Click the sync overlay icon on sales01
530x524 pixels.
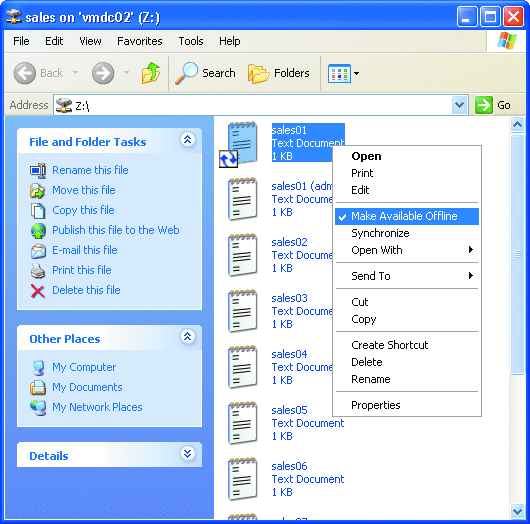tap(228, 159)
